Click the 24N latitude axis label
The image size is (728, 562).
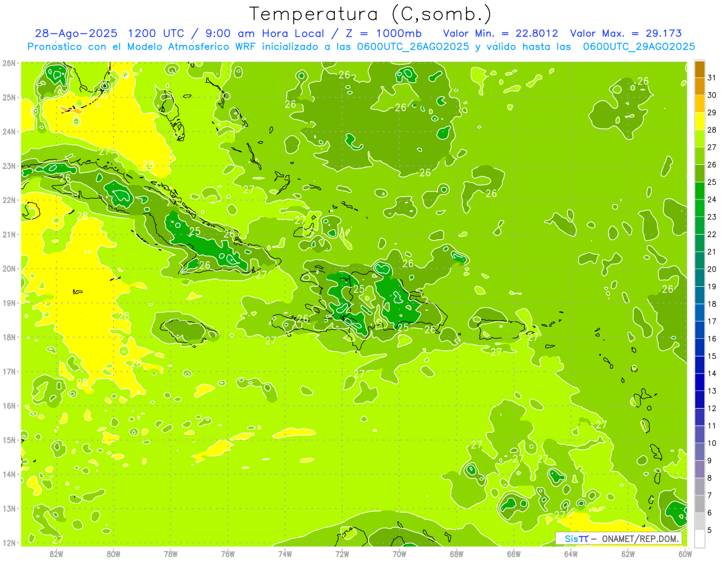(9, 132)
